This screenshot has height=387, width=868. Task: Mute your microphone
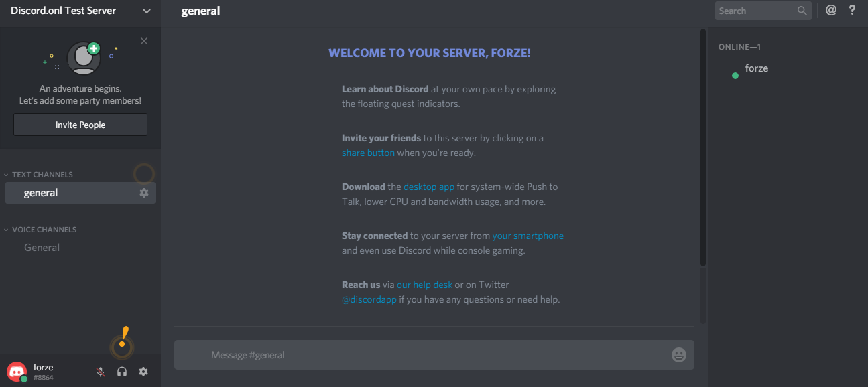pyautogui.click(x=100, y=371)
